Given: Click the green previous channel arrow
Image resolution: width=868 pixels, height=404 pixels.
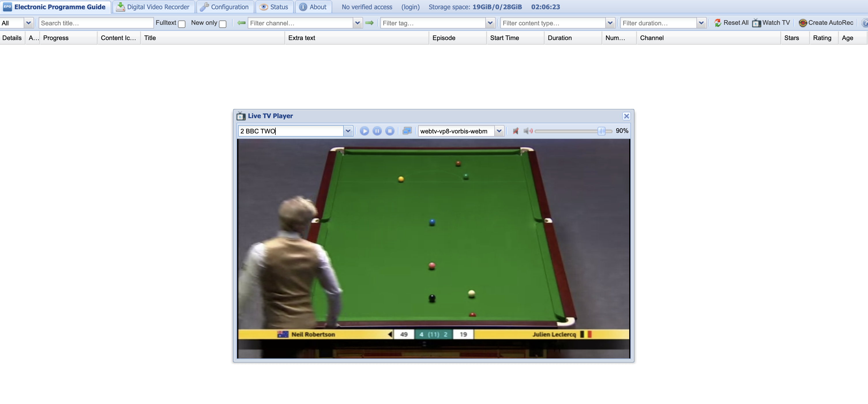Looking at the screenshot, I should (x=241, y=23).
